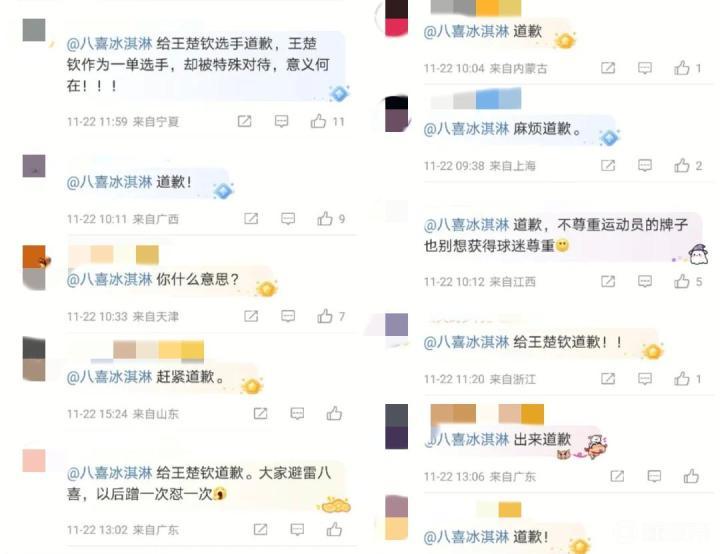
Task: Repost the 赶紧道歉 comment from 山东
Action: point(260,413)
